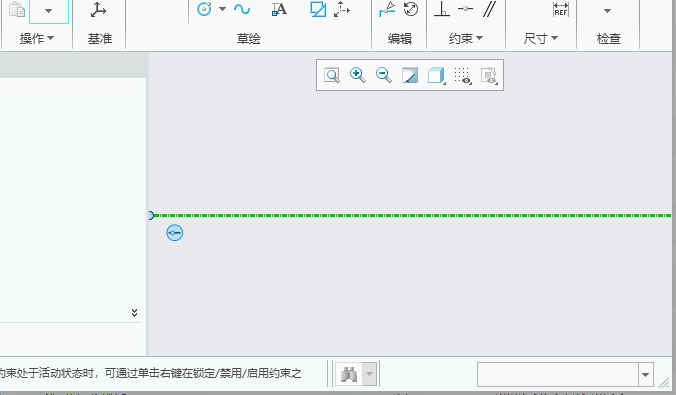
Task: Select the sketch Text tool
Action: pyautogui.click(x=279, y=9)
